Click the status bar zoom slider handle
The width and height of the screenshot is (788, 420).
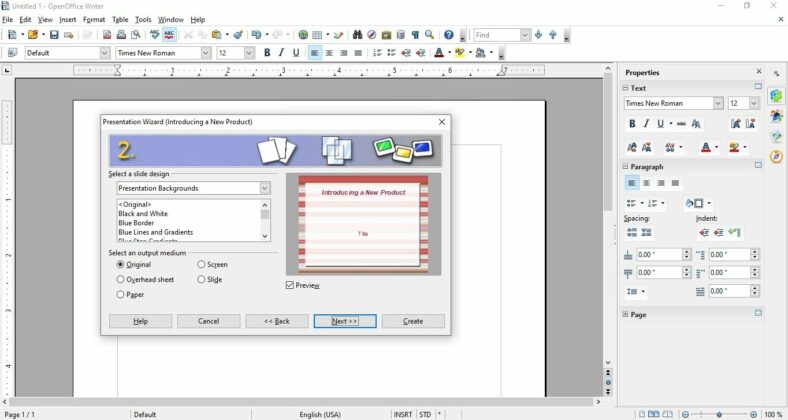(x=719, y=414)
